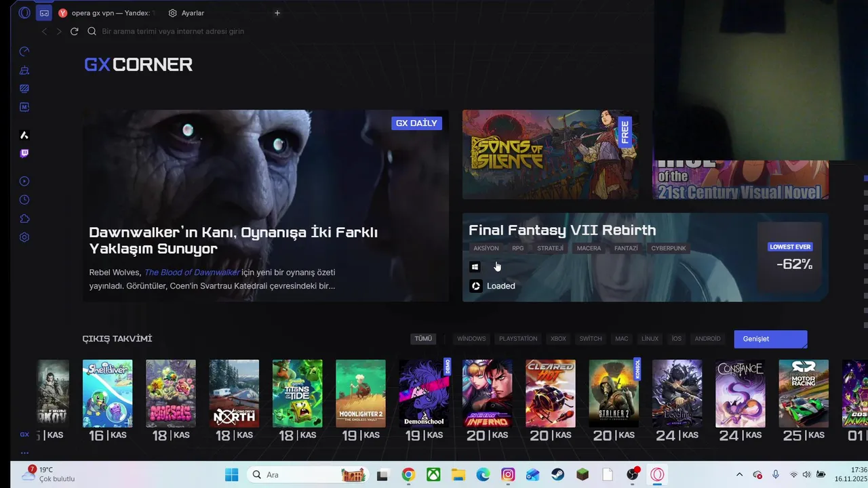Screen dimensions: 868x488
Task: Open a new tab with plus button
Action: [277, 13]
